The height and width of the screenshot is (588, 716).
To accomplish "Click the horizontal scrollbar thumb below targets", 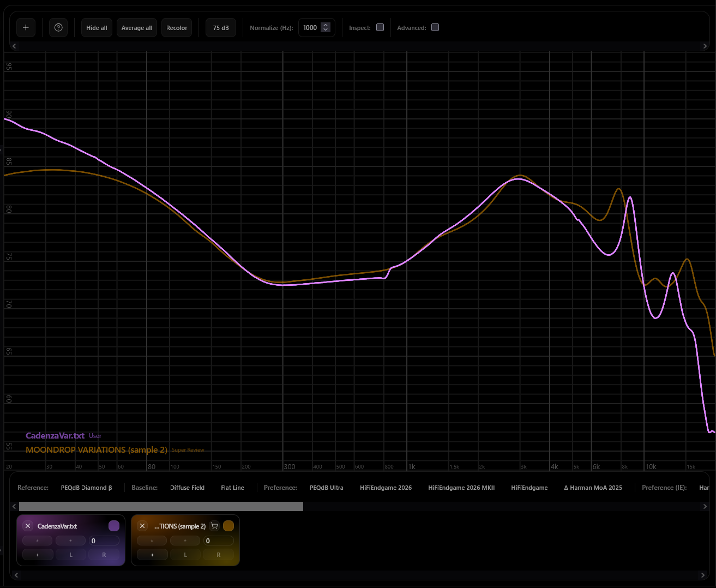I will point(161,507).
